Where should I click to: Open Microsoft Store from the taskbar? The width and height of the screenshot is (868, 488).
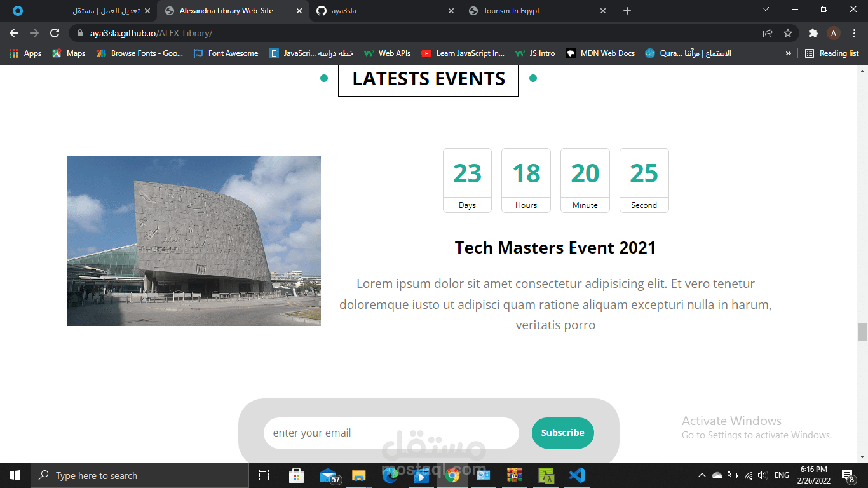pyautogui.click(x=296, y=475)
